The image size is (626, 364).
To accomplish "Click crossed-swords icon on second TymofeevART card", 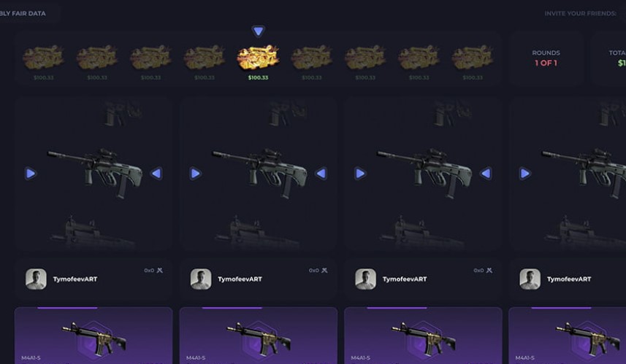I will coord(324,271).
